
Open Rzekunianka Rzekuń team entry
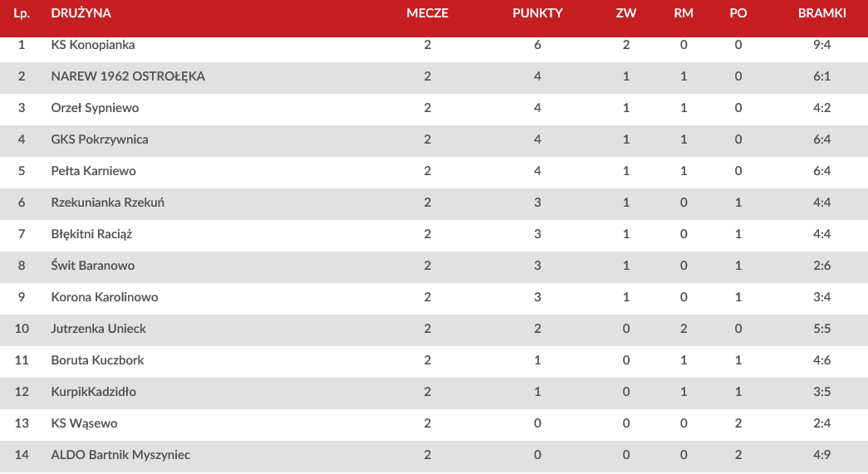pos(107,203)
